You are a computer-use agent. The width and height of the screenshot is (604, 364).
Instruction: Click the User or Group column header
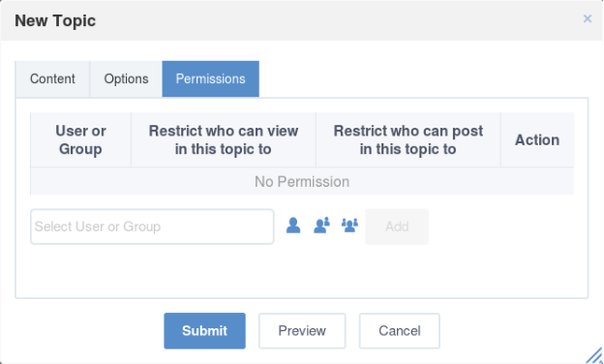click(x=80, y=139)
